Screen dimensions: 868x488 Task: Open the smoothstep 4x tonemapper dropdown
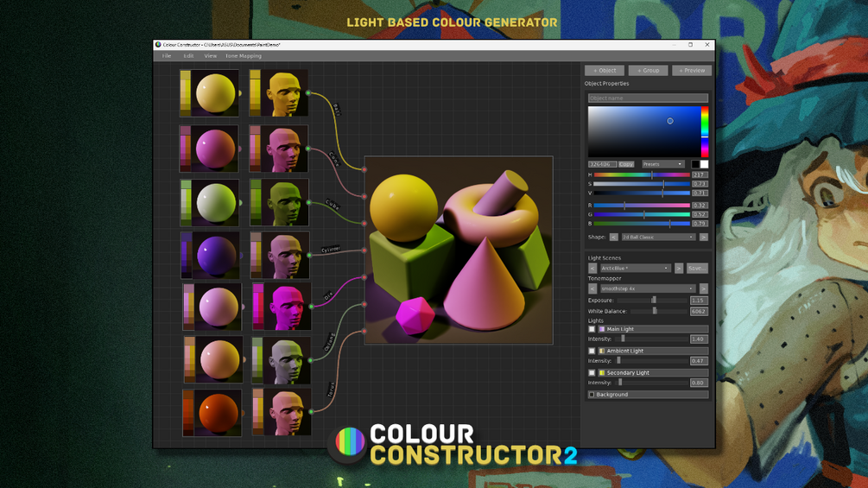pos(647,288)
